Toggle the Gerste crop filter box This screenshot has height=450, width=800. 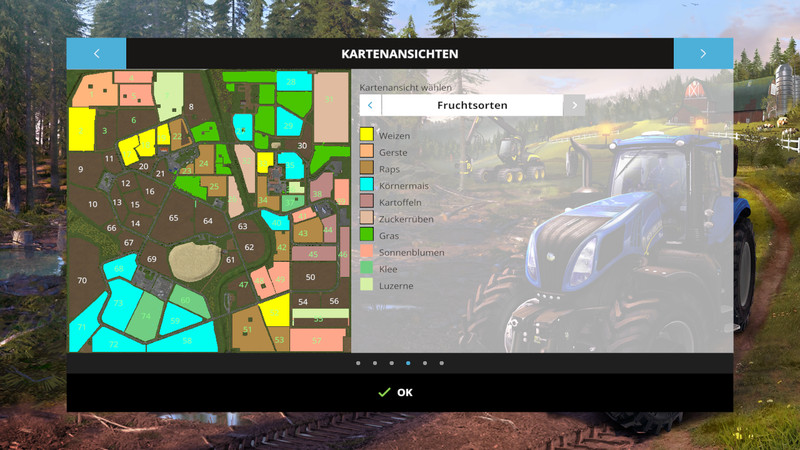(367, 152)
